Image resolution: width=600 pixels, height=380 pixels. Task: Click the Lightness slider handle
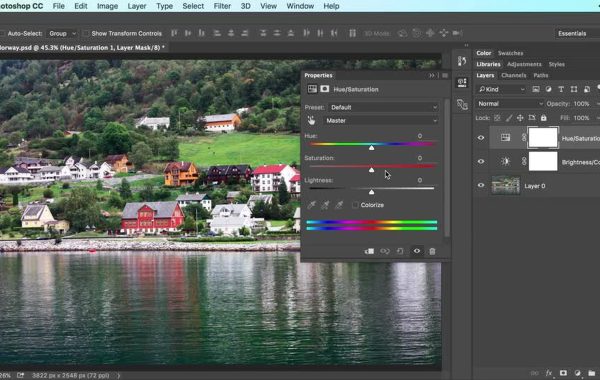pos(371,192)
